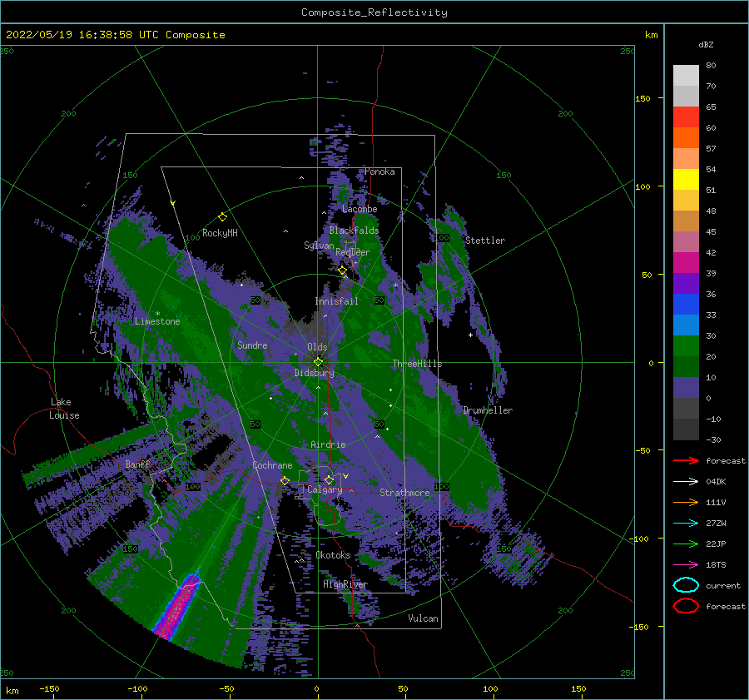Click the Sundre label
Viewport: 749px width, 700px height.
(252, 345)
